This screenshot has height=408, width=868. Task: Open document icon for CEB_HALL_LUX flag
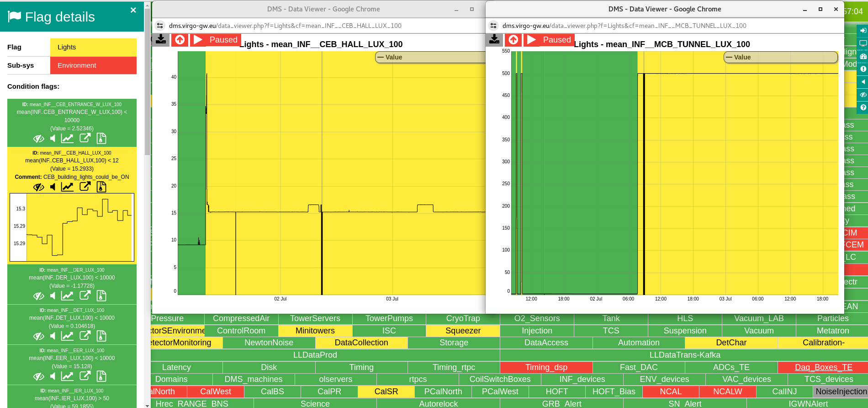point(101,187)
